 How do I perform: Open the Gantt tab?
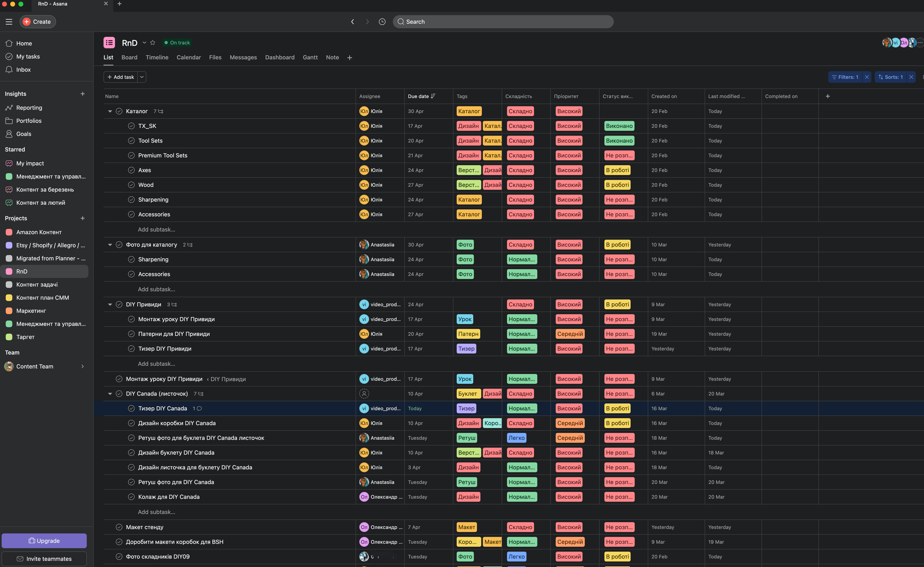click(x=310, y=57)
